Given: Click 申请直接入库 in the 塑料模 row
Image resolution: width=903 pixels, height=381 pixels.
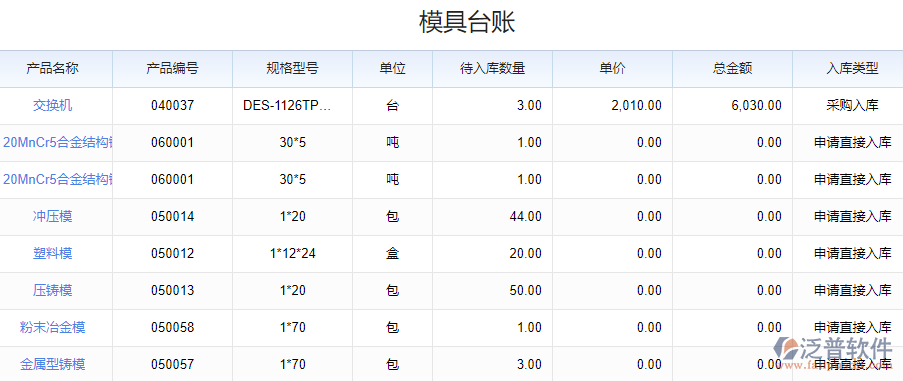Looking at the screenshot, I should (x=852, y=253).
